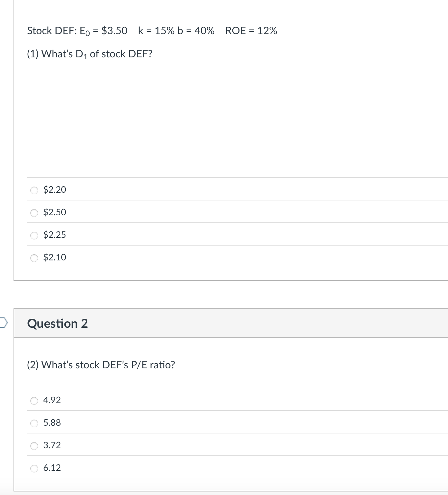This screenshot has width=448, height=495.
Task: Choose the 3.72 answer option
Action: point(52,445)
